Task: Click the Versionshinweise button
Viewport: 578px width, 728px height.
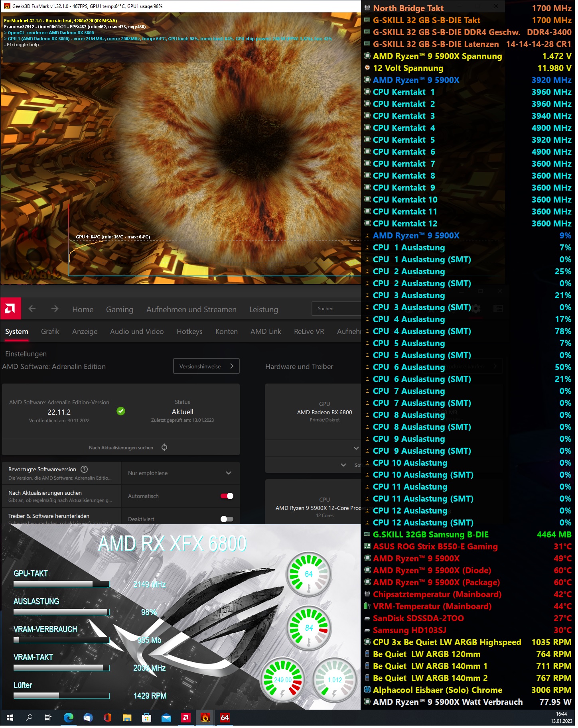Action: click(206, 366)
